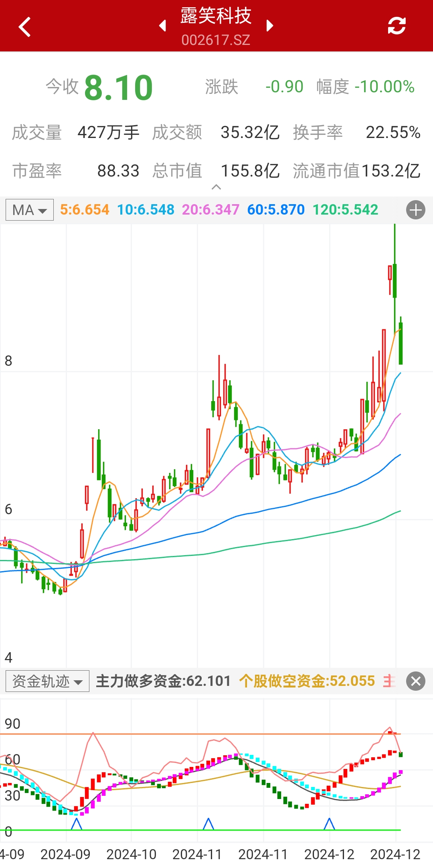Tap the turnover rate 22.55%
This screenshot has height=868, width=433.
(x=393, y=132)
